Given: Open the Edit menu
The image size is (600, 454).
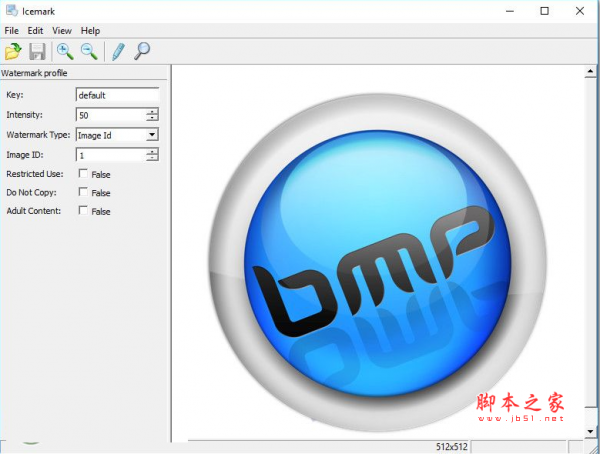Looking at the screenshot, I should 35,31.
